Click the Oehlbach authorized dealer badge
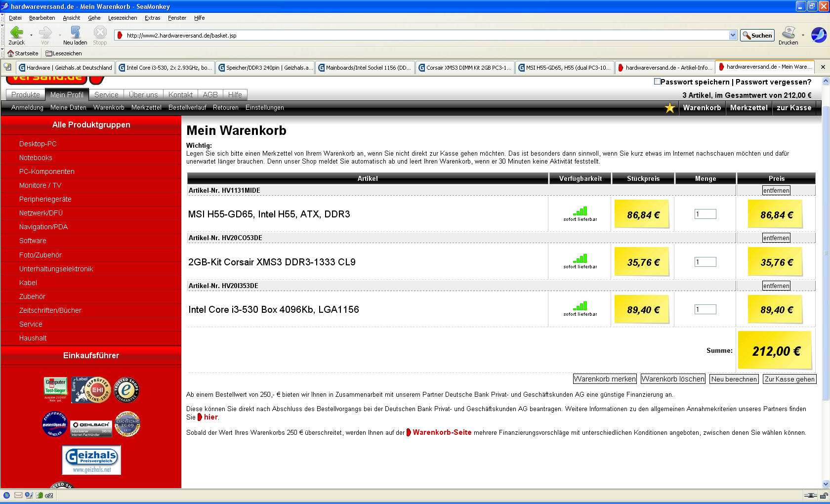Image resolution: width=830 pixels, height=504 pixels. (x=91, y=428)
